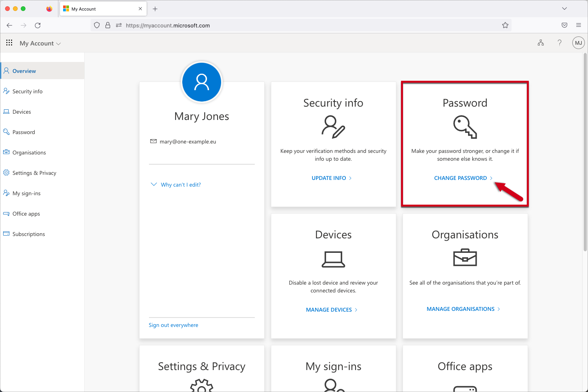Select the Devices icon in the sidebar
This screenshot has width=588, height=392.
pyautogui.click(x=6, y=111)
